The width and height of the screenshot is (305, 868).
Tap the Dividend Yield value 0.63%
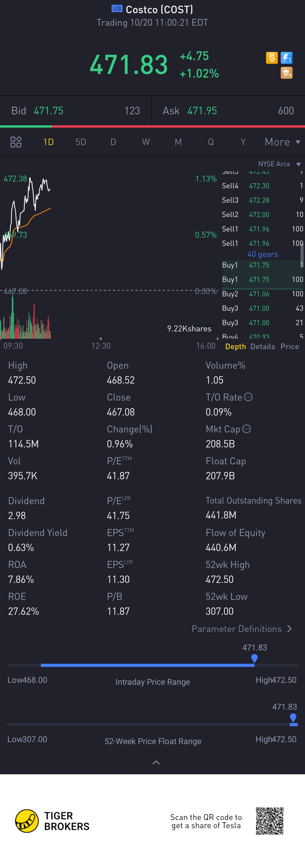(21, 548)
